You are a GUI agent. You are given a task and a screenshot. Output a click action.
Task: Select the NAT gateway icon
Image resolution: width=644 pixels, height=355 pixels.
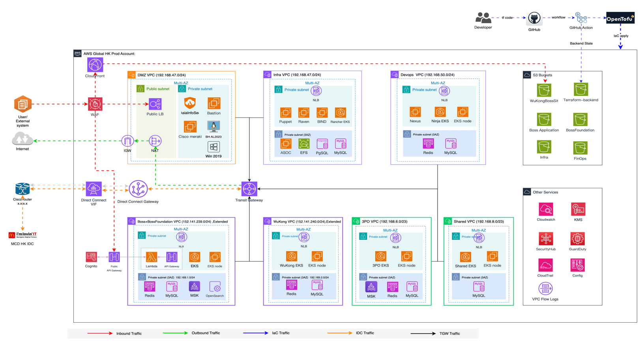(x=155, y=141)
